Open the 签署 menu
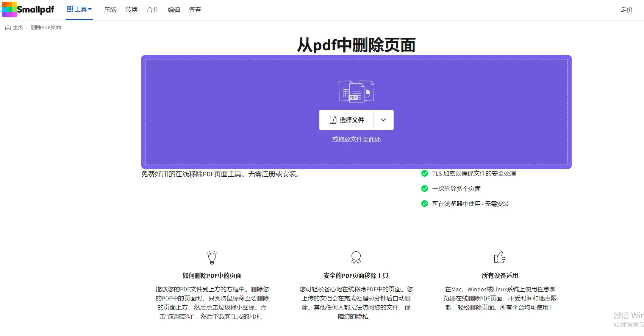Viewport: 644px width, 336px height. click(195, 10)
